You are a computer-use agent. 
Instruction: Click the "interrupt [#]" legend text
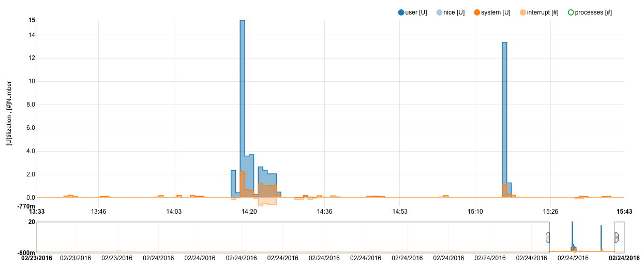click(543, 12)
